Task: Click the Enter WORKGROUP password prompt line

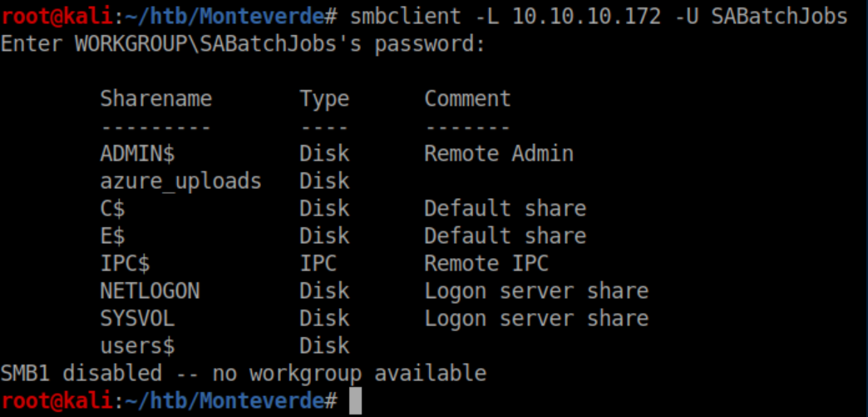Action: click(243, 44)
